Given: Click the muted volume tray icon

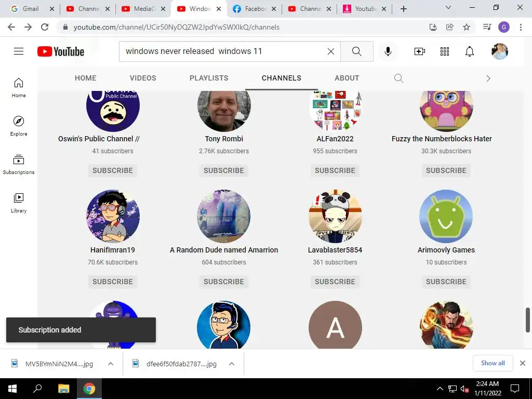Looking at the screenshot, I should (x=464, y=389).
